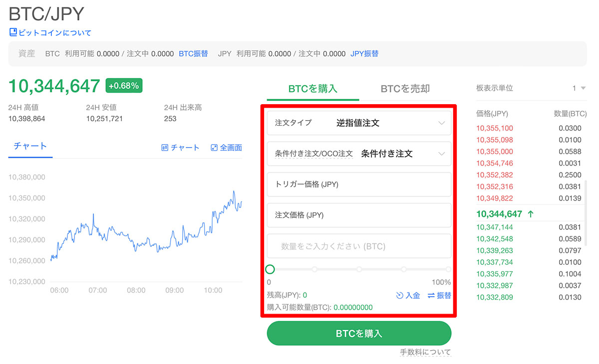The width and height of the screenshot is (599, 364).
Task: Open the 手数料について link
Action: point(425,352)
